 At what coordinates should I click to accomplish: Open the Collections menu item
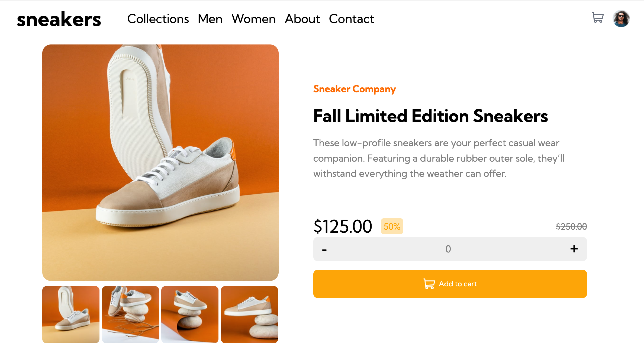point(158,19)
